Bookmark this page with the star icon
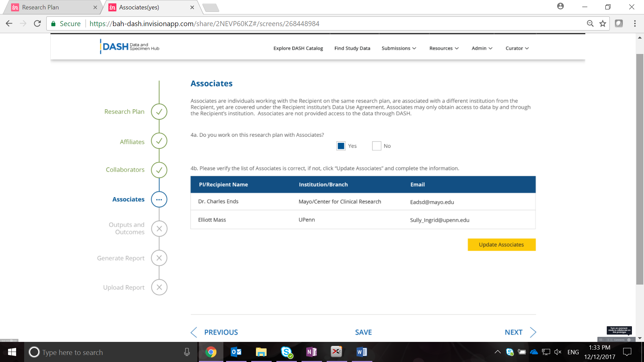The image size is (644, 362). (603, 23)
